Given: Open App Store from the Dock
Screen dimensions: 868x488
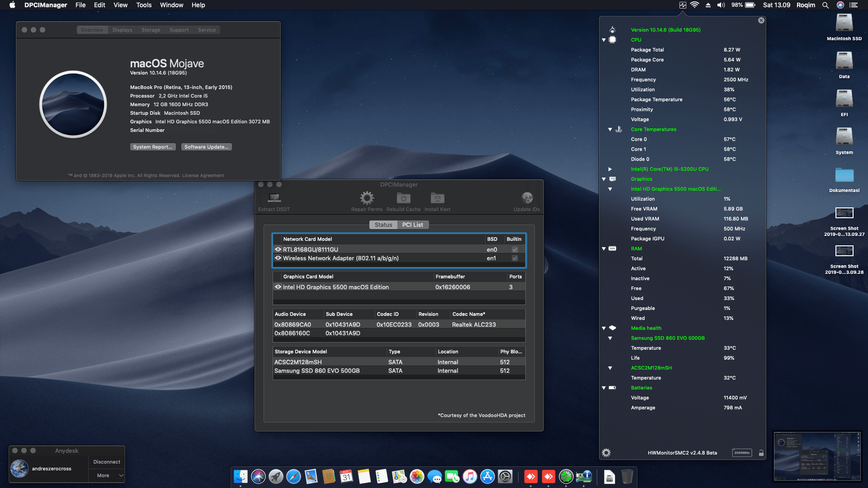Looking at the screenshot, I should coord(487,476).
